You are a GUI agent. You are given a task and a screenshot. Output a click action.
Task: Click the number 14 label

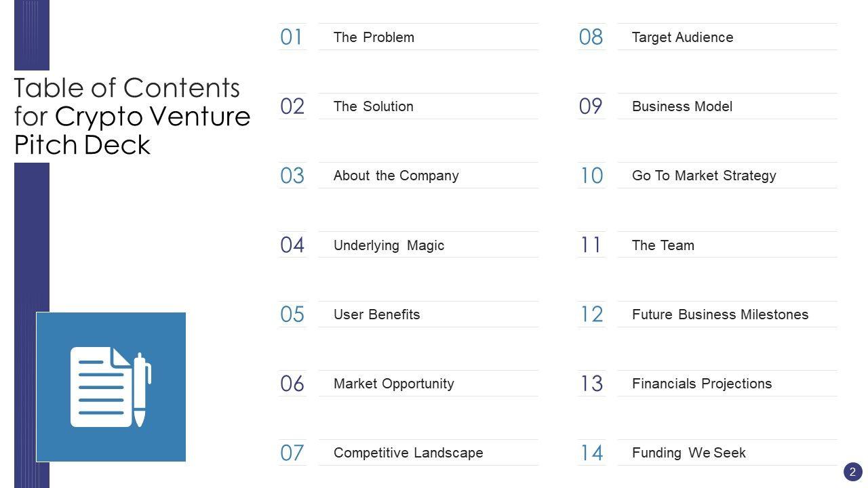[591, 453]
